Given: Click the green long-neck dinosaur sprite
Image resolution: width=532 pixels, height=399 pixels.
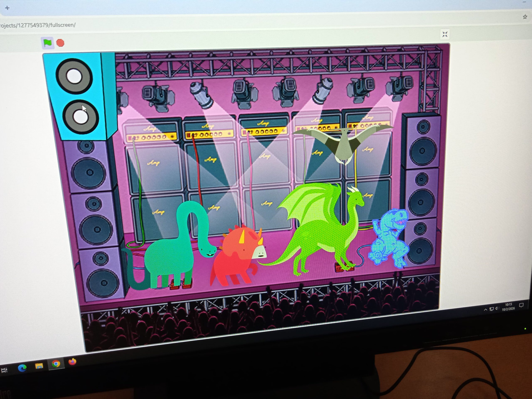Looking at the screenshot, I should [x=168, y=257].
